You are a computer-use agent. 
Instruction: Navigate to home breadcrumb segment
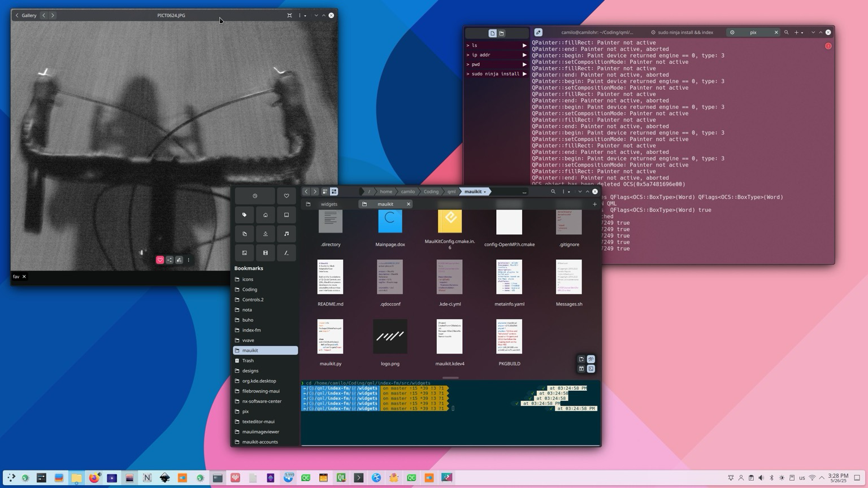[386, 191]
